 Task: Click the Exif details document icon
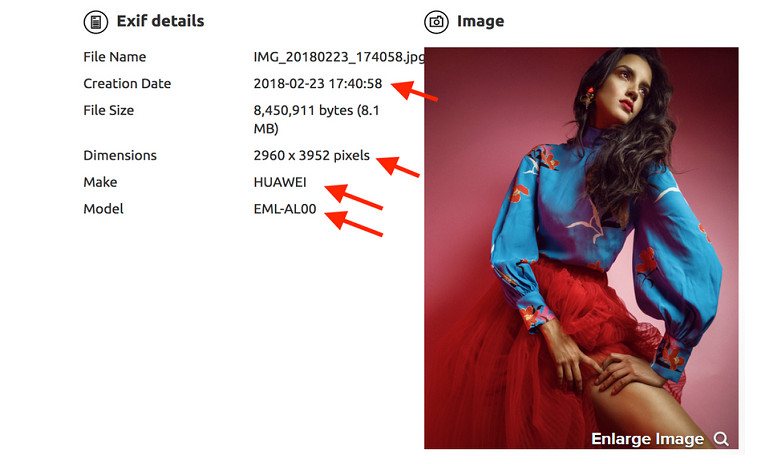tap(96, 22)
